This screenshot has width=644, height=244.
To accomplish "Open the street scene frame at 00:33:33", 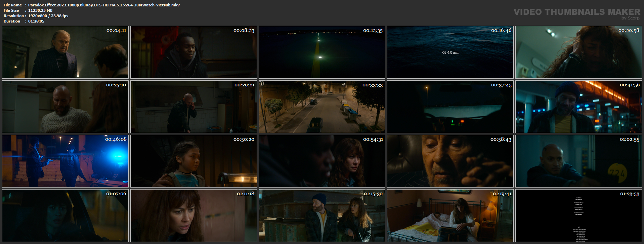I will pos(322,107).
